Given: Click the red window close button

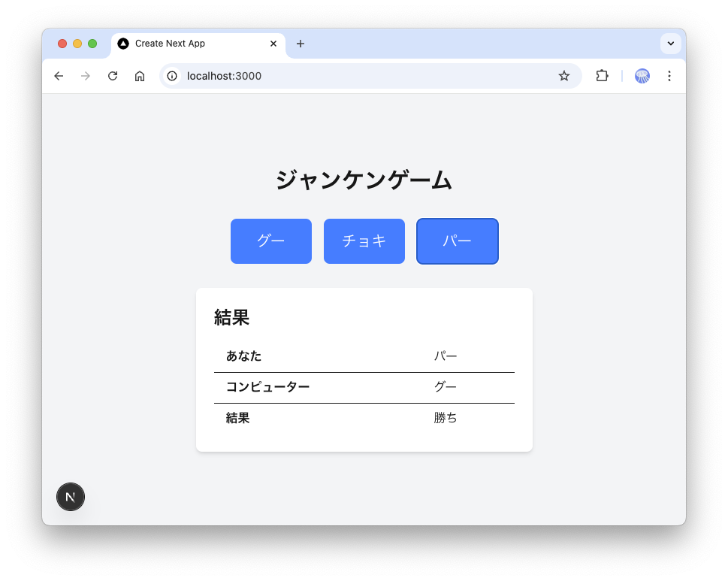Looking at the screenshot, I should coord(62,44).
